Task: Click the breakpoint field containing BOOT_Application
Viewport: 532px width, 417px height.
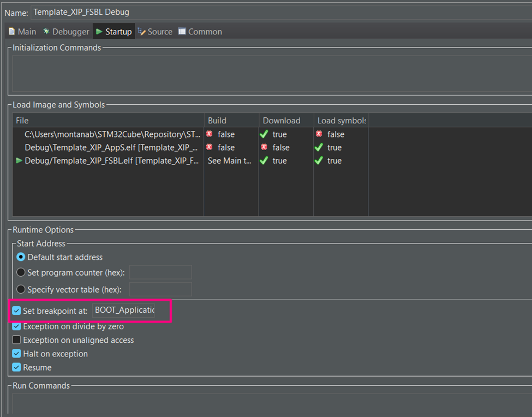Action: click(124, 311)
